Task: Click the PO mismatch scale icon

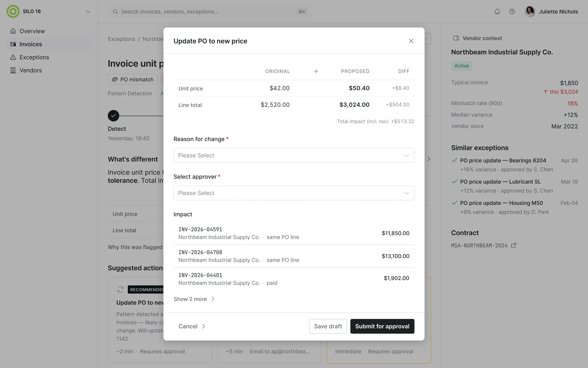Action: [x=115, y=80]
